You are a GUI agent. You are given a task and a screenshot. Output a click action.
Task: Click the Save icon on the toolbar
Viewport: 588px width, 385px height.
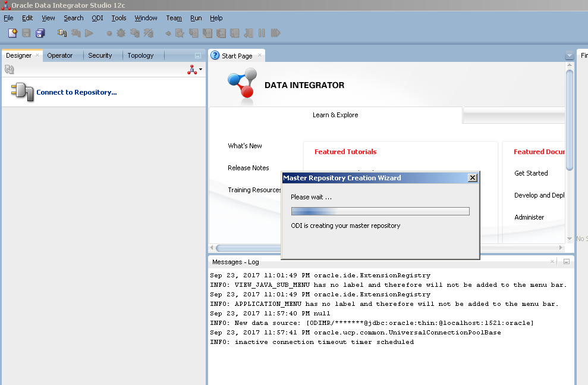(x=26, y=33)
